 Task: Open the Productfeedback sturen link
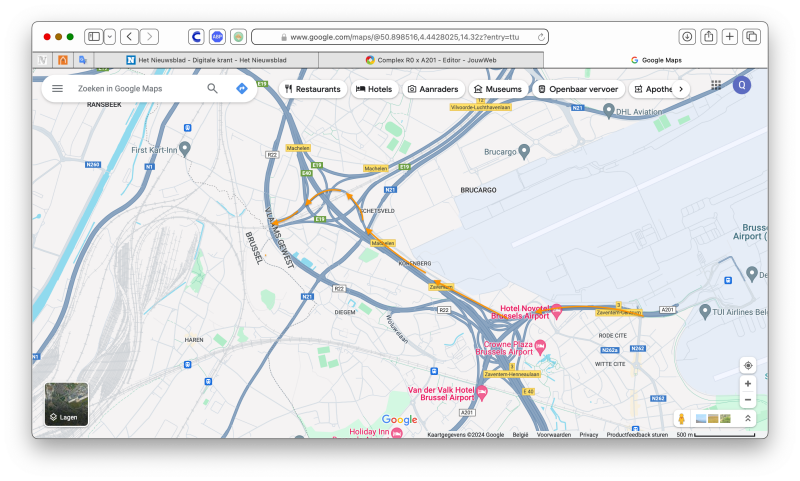637,435
